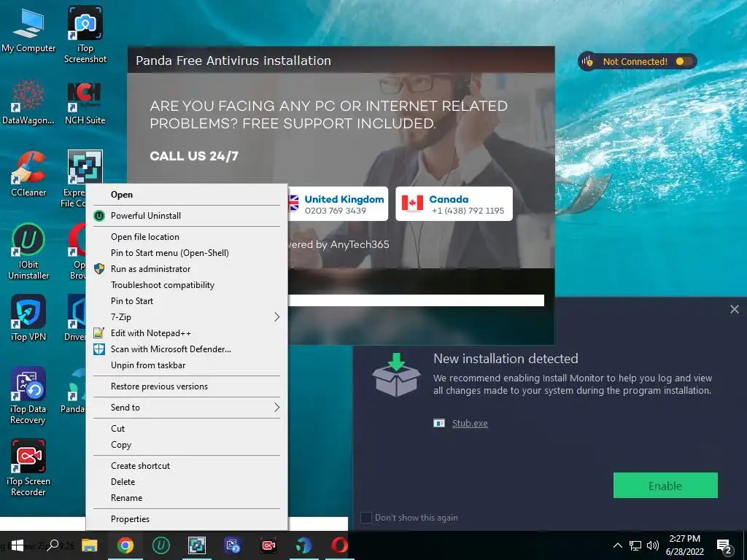Select Powerful Uninstall menu entry
Image resolution: width=747 pixels, height=560 pixels.
(186, 216)
